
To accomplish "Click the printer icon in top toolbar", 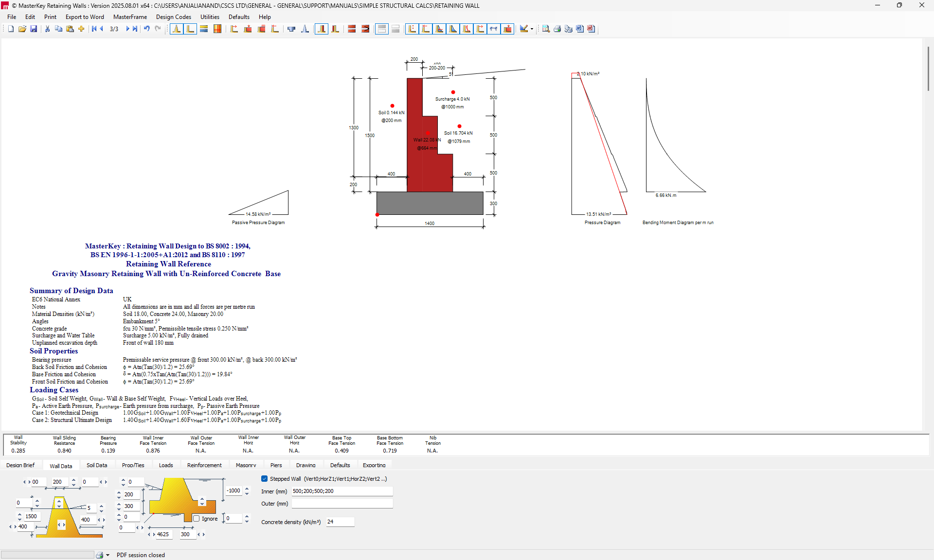I will [x=557, y=29].
